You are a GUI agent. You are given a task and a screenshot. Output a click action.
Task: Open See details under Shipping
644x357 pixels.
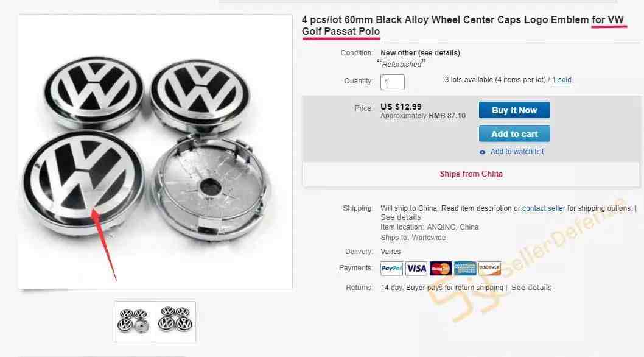tap(401, 217)
